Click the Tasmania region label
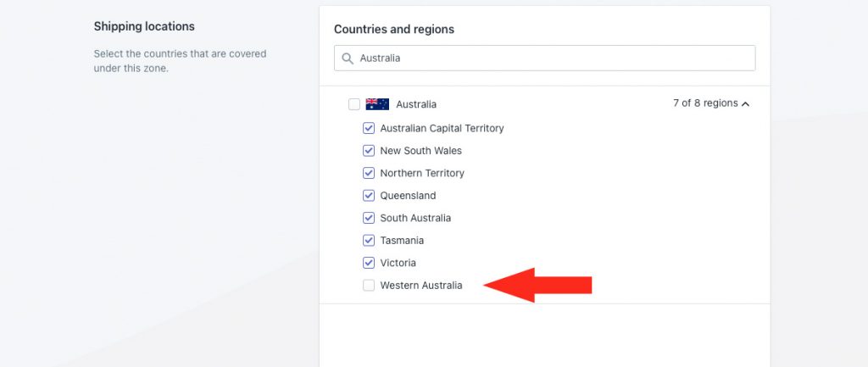 402,241
